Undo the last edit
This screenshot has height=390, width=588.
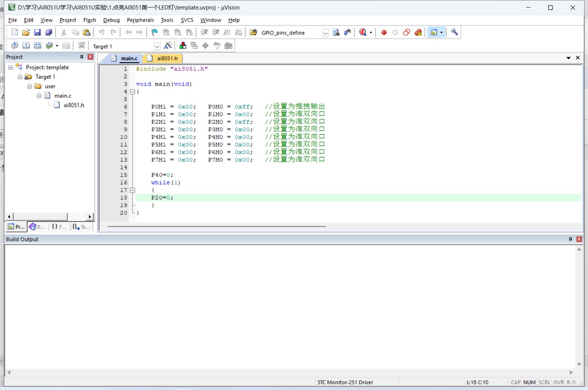click(102, 33)
